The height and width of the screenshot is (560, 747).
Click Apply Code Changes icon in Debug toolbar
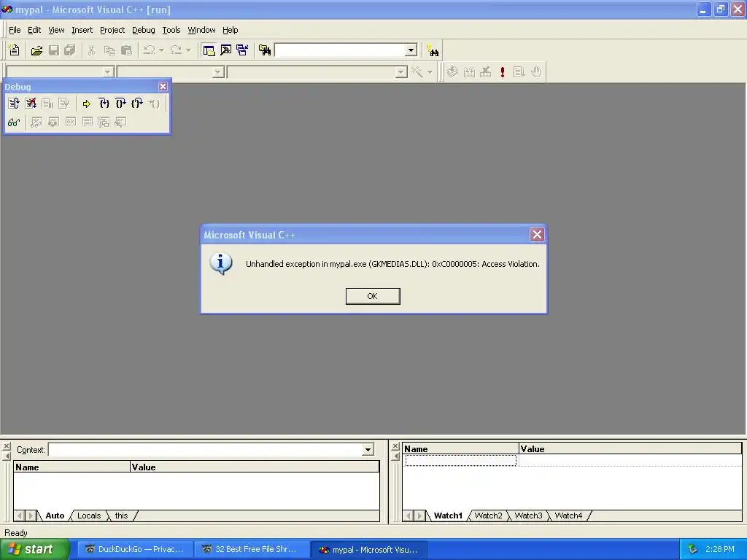[x=64, y=104]
